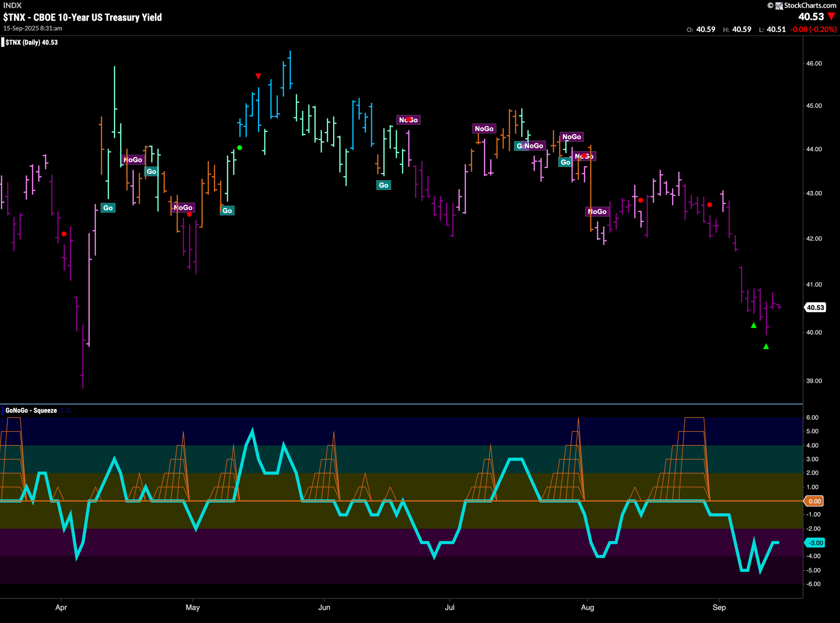Screen dimensions: 840x623
Task: Click the NoGo label in early July near 44.50
Action: coord(484,129)
